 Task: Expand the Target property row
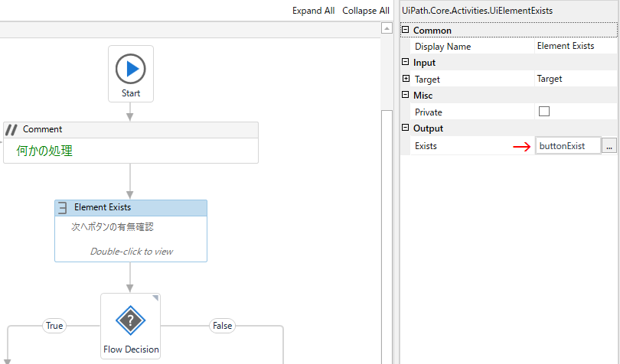click(x=406, y=79)
